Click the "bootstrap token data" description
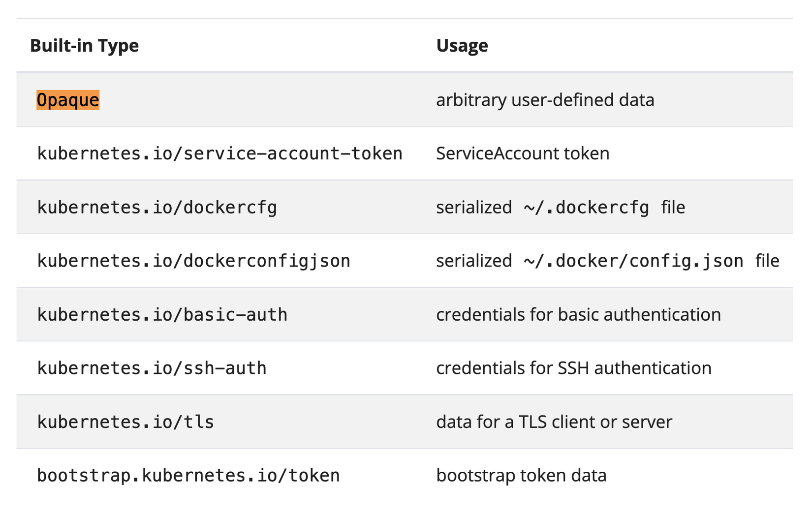The image size is (812, 517). point(521,475)
